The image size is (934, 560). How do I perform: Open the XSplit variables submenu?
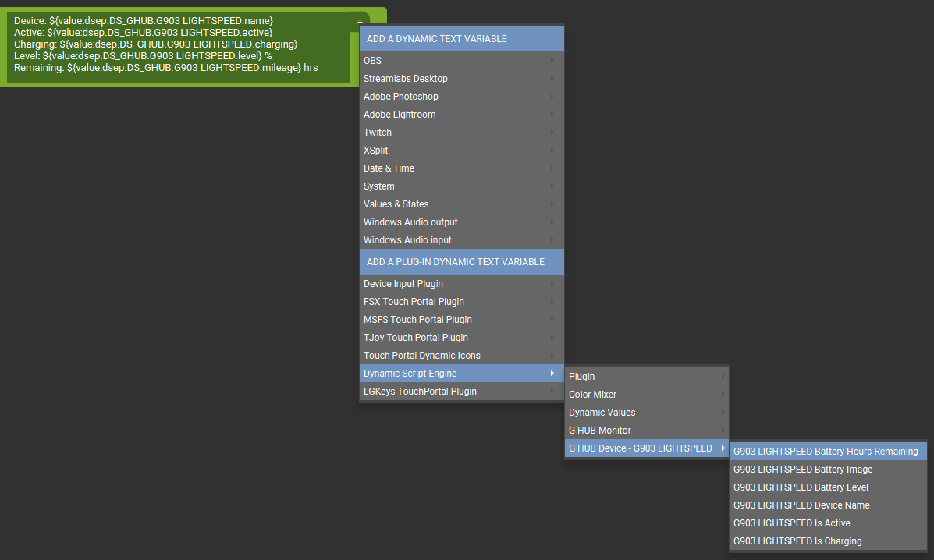(462, 150)
